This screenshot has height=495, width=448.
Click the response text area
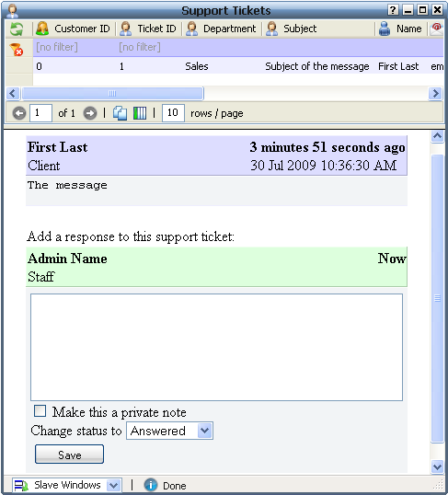coord(216,347)
